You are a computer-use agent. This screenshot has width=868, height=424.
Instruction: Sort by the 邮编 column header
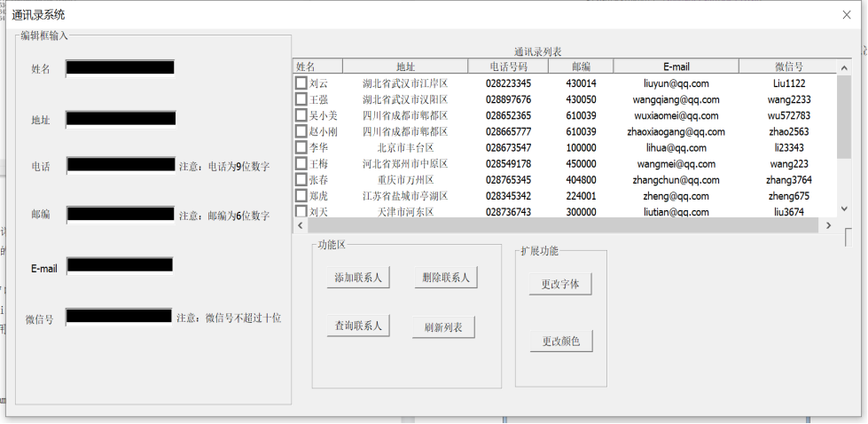tap(581, 67)
